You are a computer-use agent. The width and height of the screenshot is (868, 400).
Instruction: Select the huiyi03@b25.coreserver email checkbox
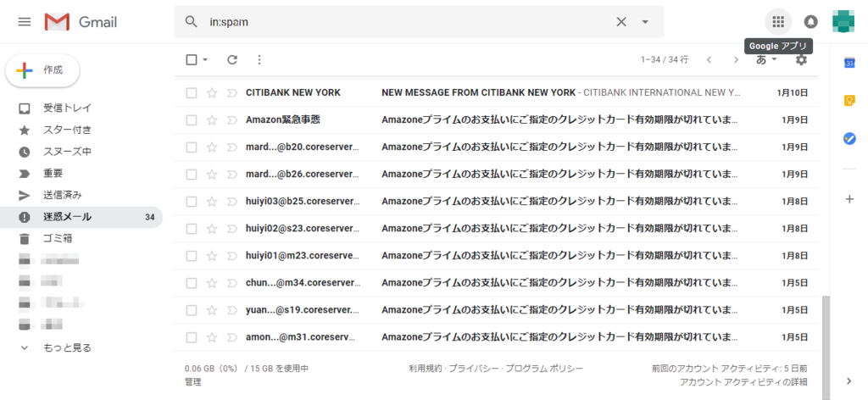pyautogui.click(x=192, y=202)
